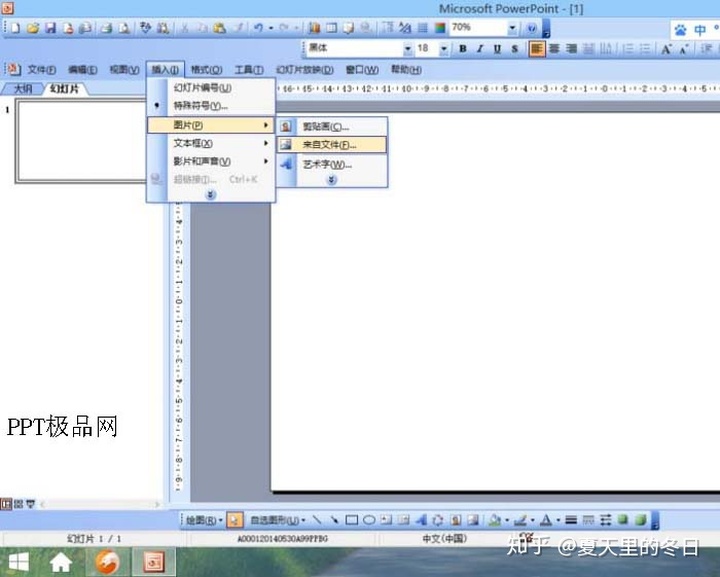Expand the Picture submenu's hidden items chevron
Screen dimensions: 720x577
[332, 180]
